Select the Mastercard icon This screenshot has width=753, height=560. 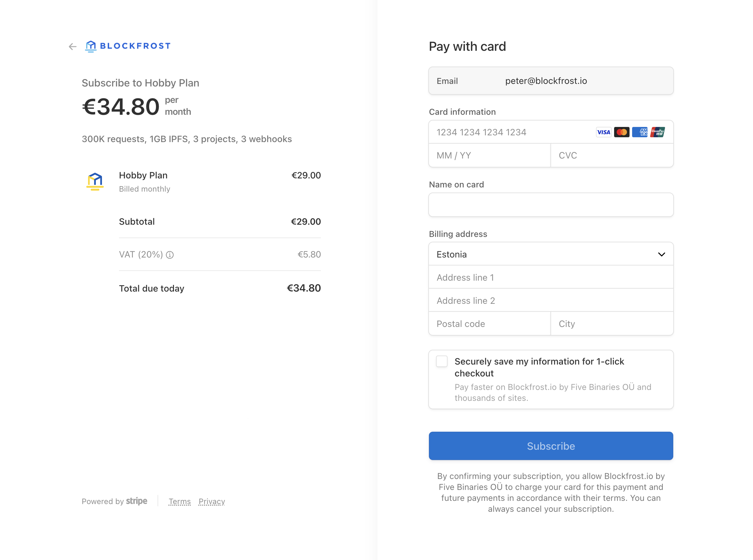622,132
